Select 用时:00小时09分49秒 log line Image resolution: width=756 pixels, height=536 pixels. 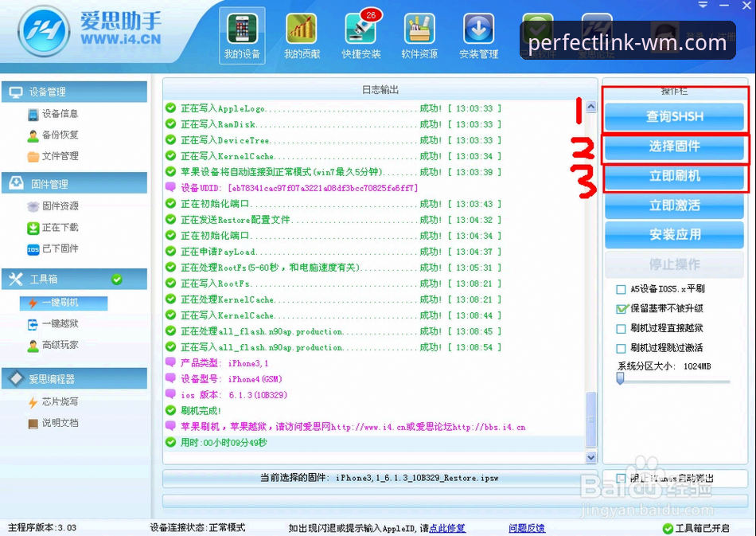click(216, 443)
